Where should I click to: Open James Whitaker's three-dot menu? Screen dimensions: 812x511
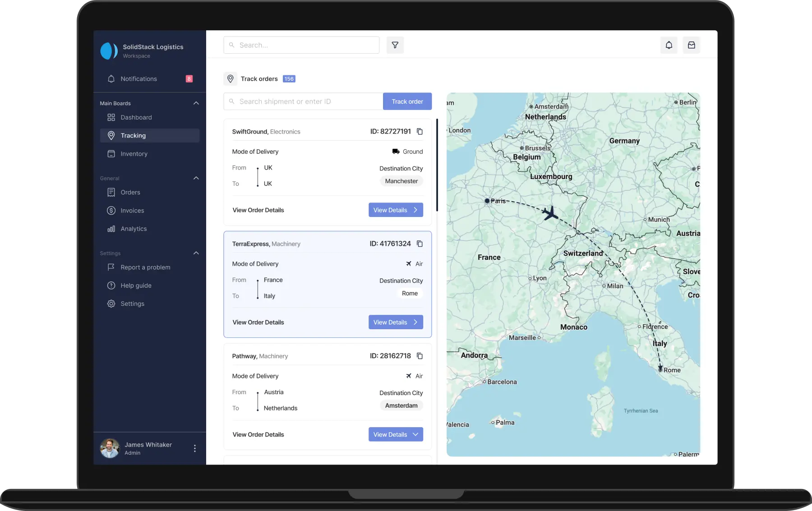(x=195, y=448)
